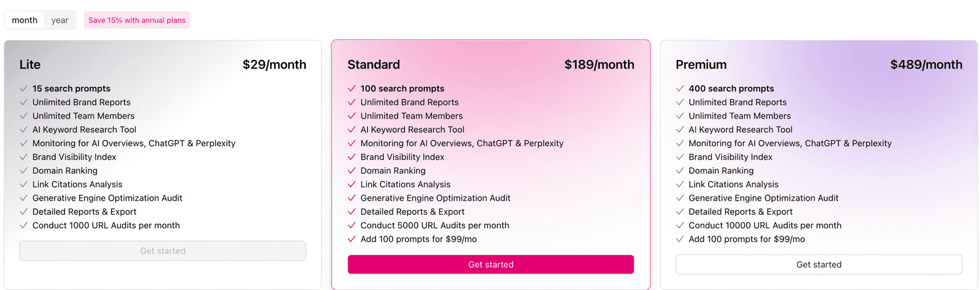The width and height of the screenshot is (980, 290).
Task: Click the Premium plan heading
Action: coord(701,65)
